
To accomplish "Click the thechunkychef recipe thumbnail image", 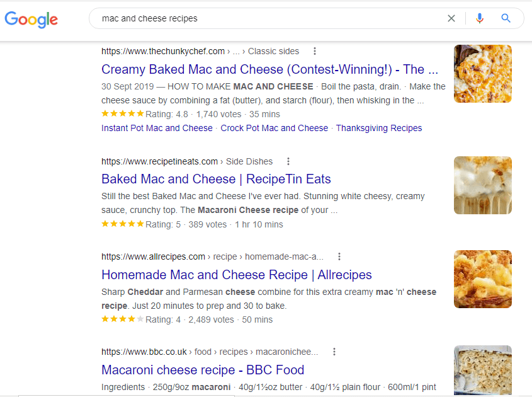I will pyautogui.click(x=482, y=74).
